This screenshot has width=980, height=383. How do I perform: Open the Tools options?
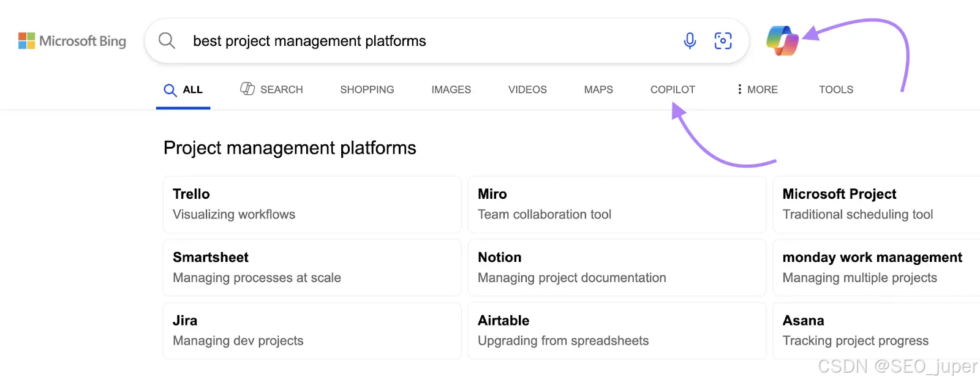click(x=835, y=89)
